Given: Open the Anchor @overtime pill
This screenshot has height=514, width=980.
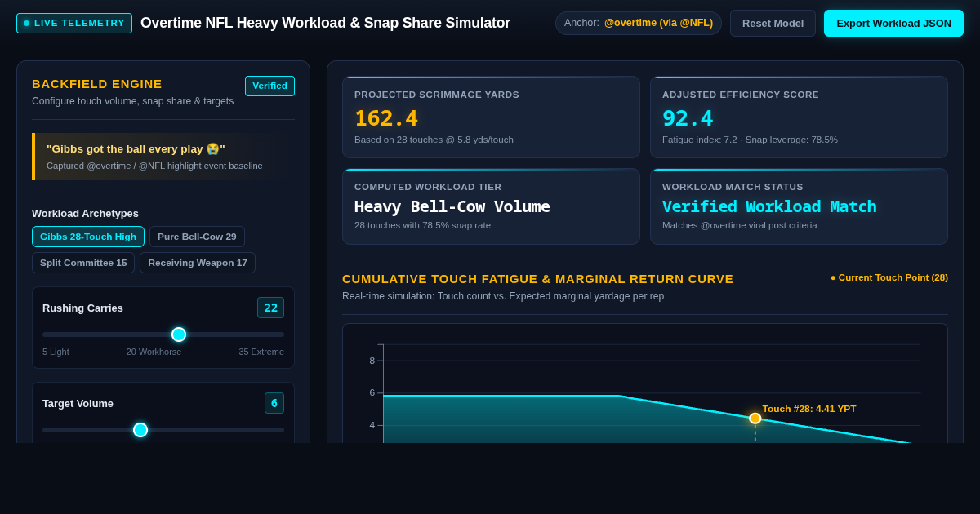Looking at the screenshot, I should coord(639,23).
